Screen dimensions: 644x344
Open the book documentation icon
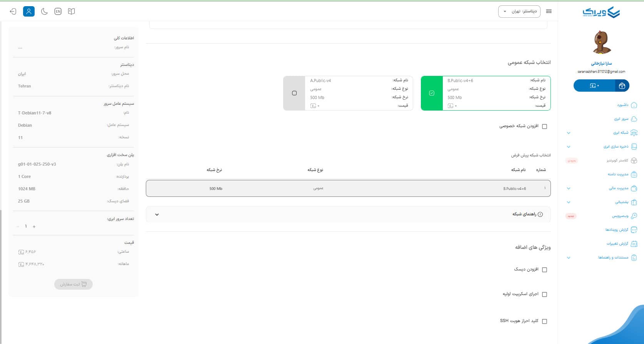point(72,12)
